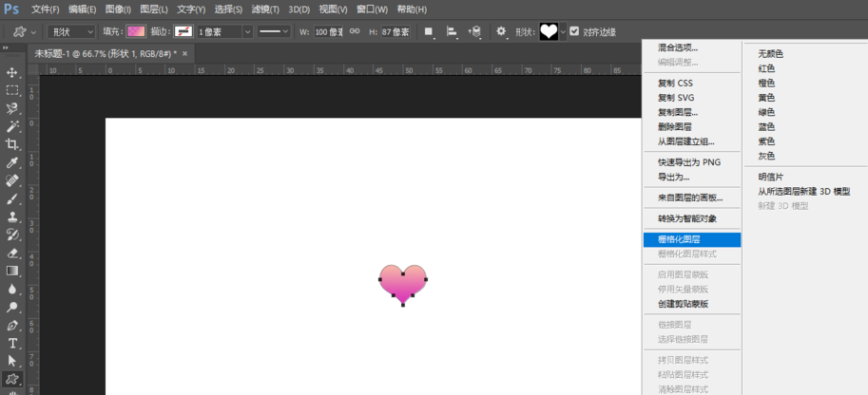This screenshot has height=395, width=868.
Task: Choose 栅格化图层 from the context menu
Action: (x=679, y=239)
